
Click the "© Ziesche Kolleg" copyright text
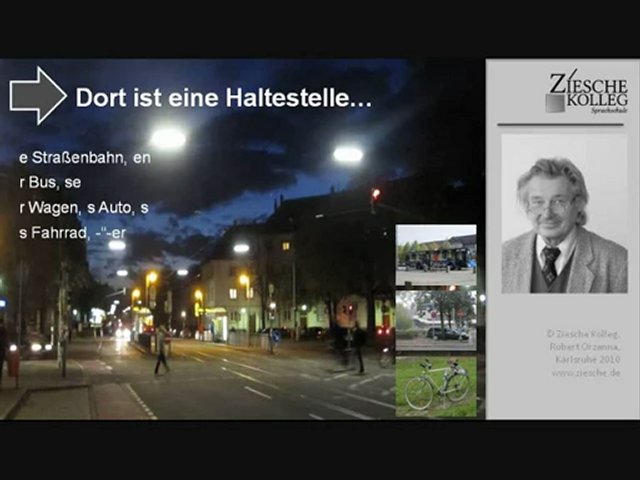pyautogui.click(x=584, y=333)
